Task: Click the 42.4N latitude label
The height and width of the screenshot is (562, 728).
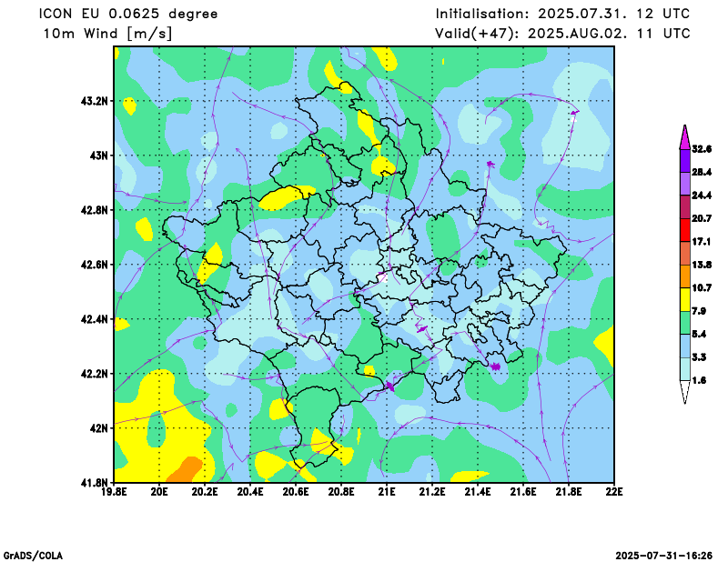Action: [95, 319]
